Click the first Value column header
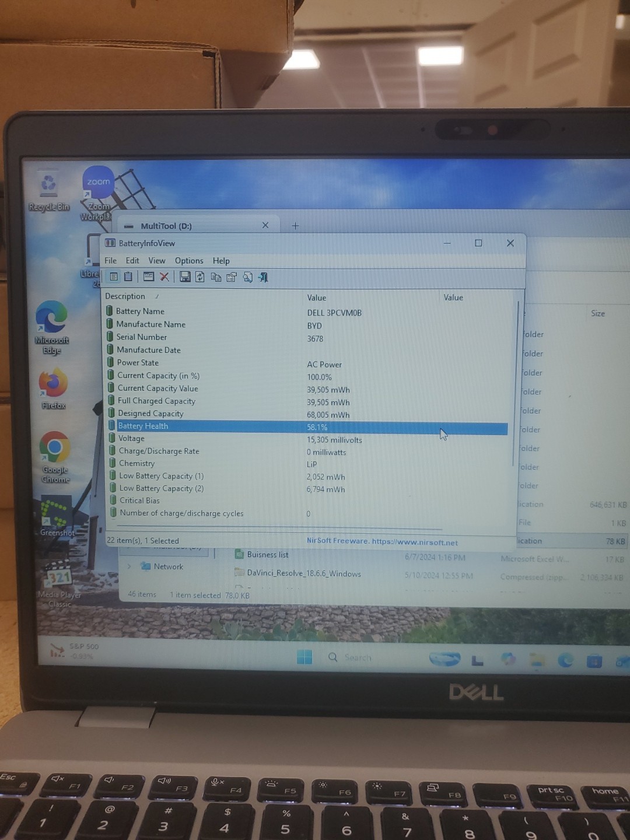630x840 pixels. [317, 297]
